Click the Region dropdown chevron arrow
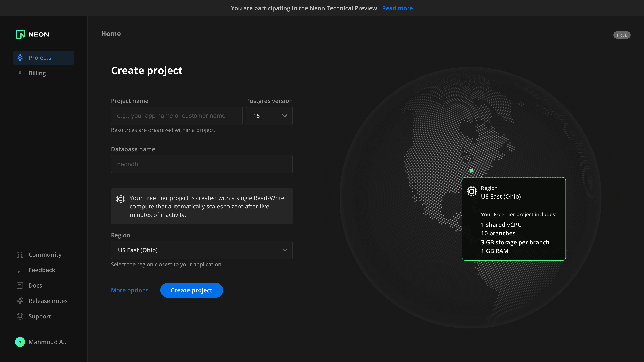Viewport: 644px width, 362px height. tap(285, 250)
